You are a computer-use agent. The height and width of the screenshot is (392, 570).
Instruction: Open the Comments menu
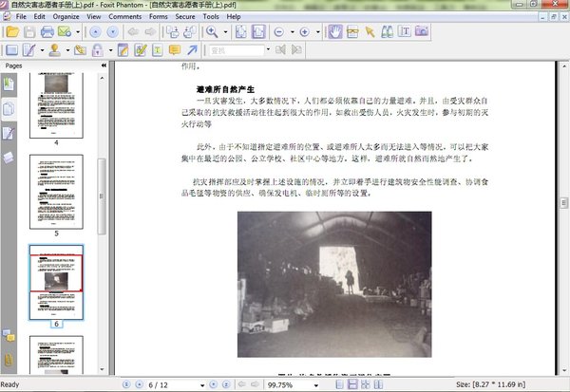tap(125, 17)
